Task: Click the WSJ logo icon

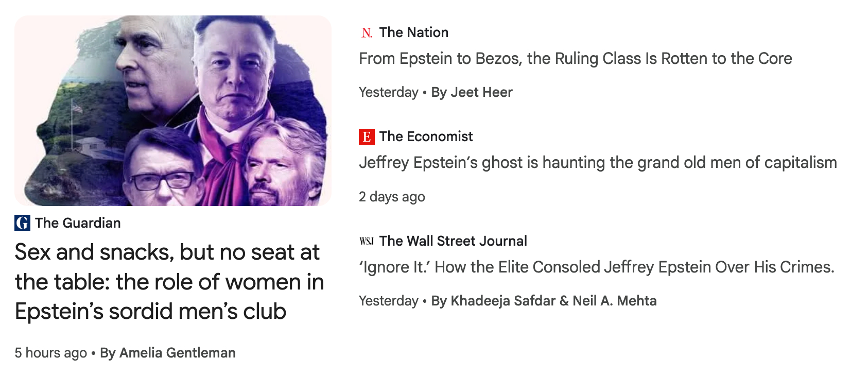Action: coord(367,241)
